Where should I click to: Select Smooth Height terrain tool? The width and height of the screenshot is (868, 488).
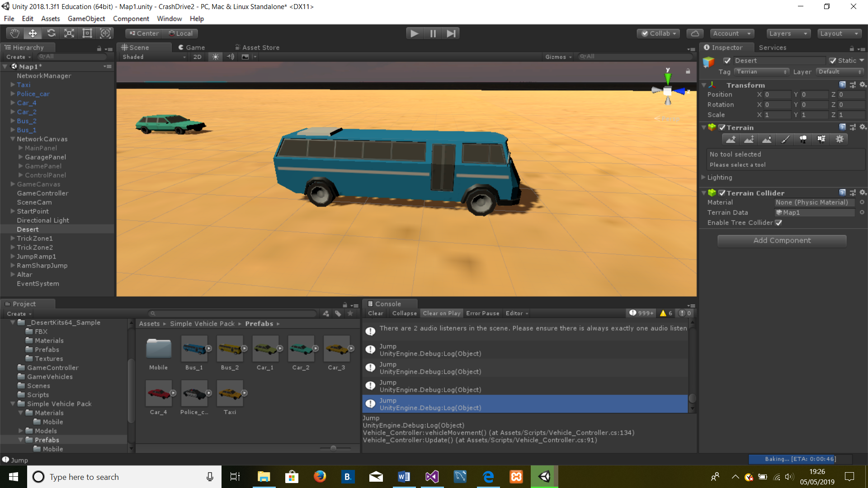click(767, 139)
